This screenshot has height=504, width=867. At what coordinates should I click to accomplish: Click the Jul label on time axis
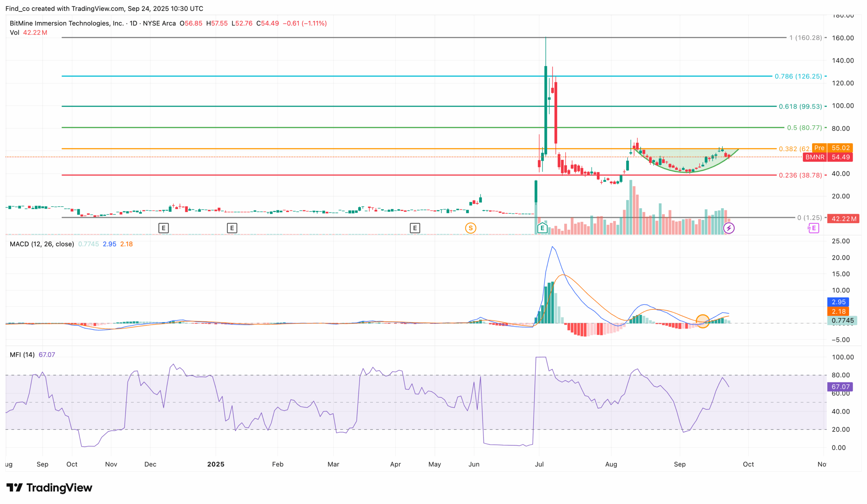(x=539, y=464)
